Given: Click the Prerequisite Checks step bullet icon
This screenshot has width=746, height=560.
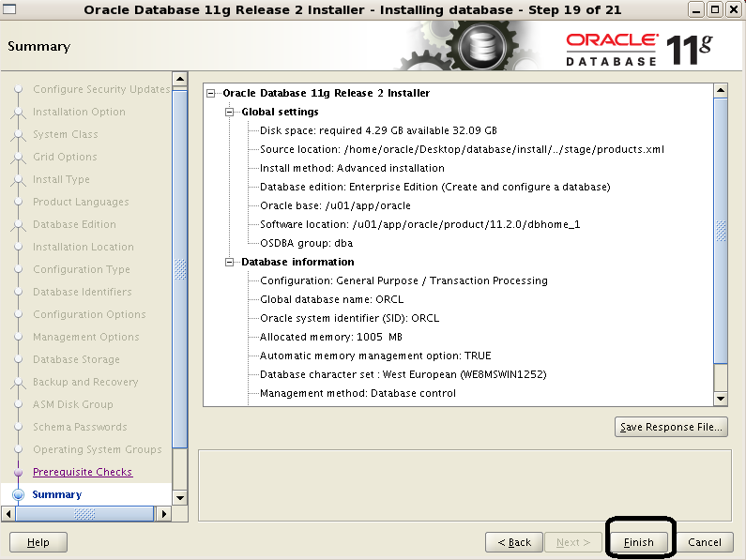Looking at the screenshot, I should pyautogui.click(x=17, y=472).
